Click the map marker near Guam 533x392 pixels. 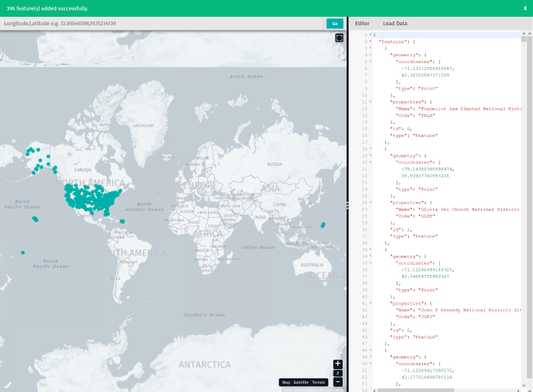click(x=323, y=225)
